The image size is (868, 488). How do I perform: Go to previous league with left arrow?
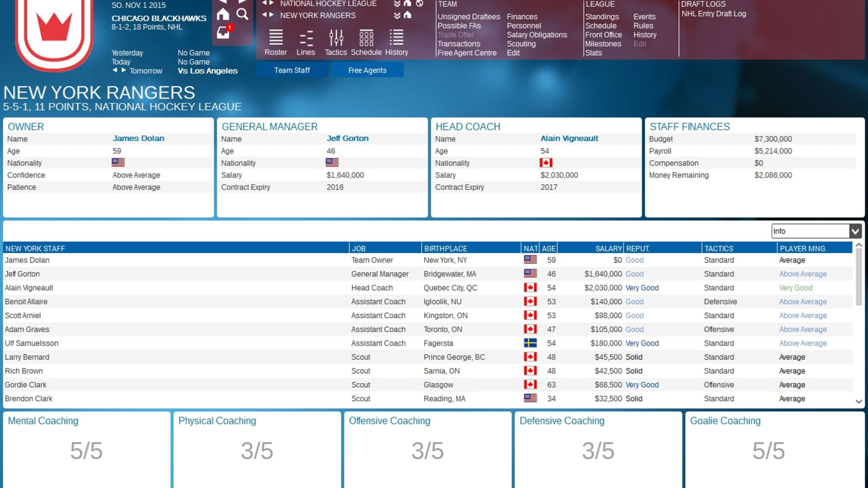265,4
